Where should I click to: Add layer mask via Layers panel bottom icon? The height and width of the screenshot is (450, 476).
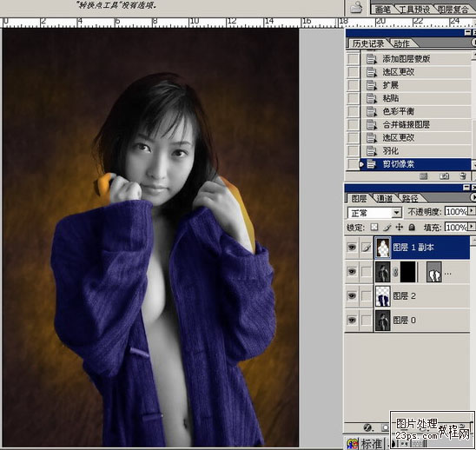(x=385, y=427)
